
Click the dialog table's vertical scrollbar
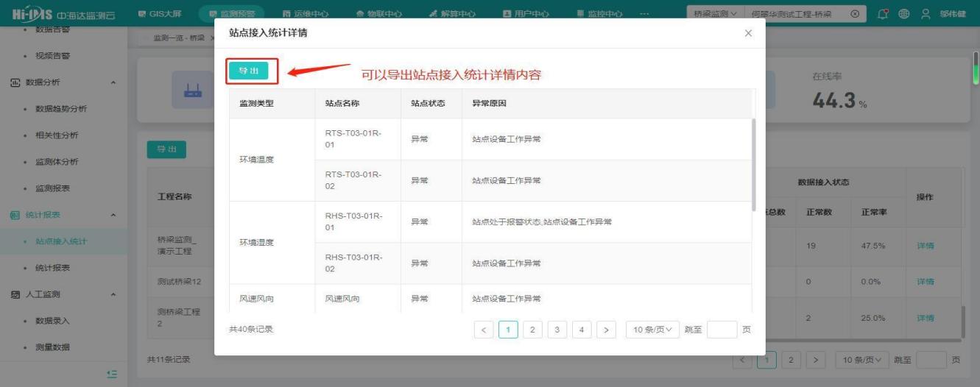click(752, 162)
